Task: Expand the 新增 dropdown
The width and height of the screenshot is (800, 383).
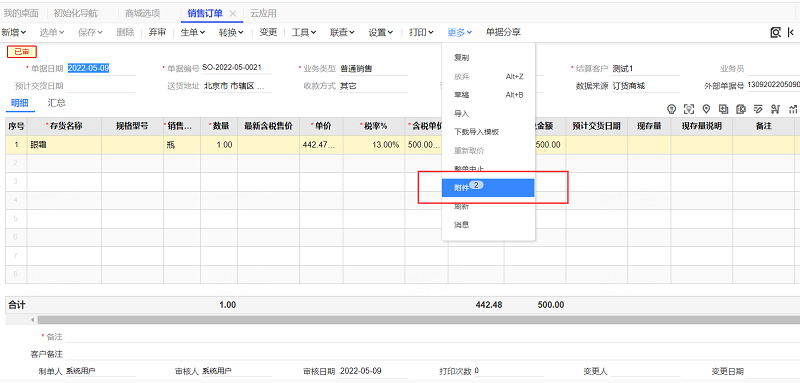Action: [x=14, y=33]
